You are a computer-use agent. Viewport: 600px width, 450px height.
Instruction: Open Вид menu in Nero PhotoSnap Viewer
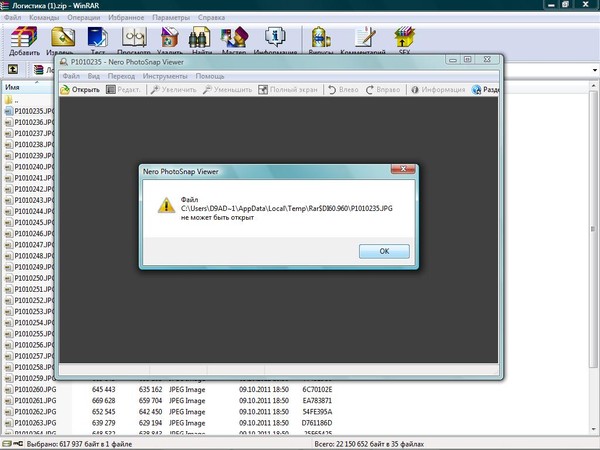pos(93,76)
